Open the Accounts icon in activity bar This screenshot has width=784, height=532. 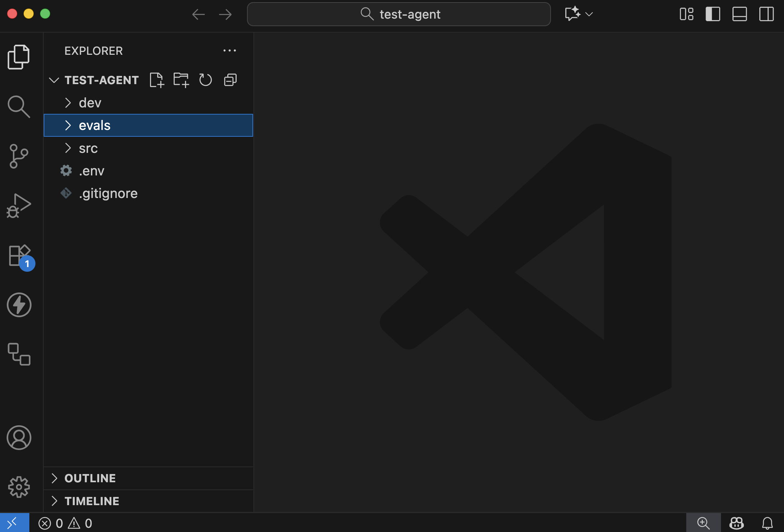pos(19,437)
